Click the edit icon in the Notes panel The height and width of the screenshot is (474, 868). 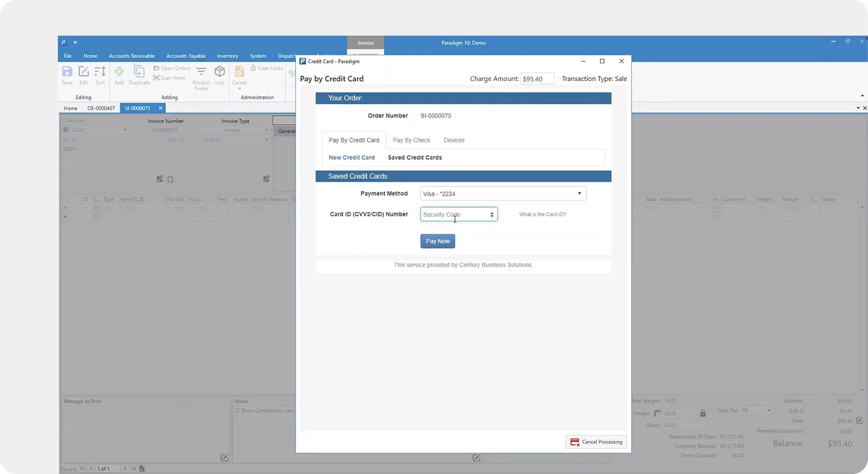click(x=476, y=458)
